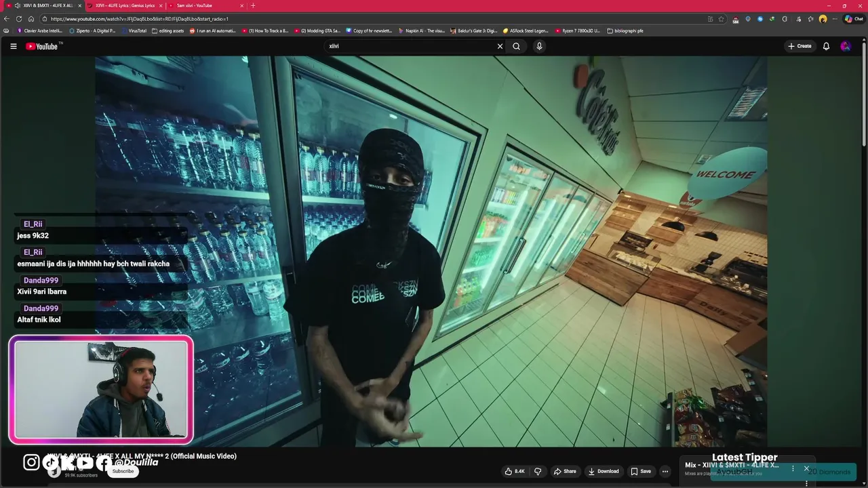This screenshot has height=488, width=868.
Task: Open the VirusTotal bookmark
Action: (134, 30)
